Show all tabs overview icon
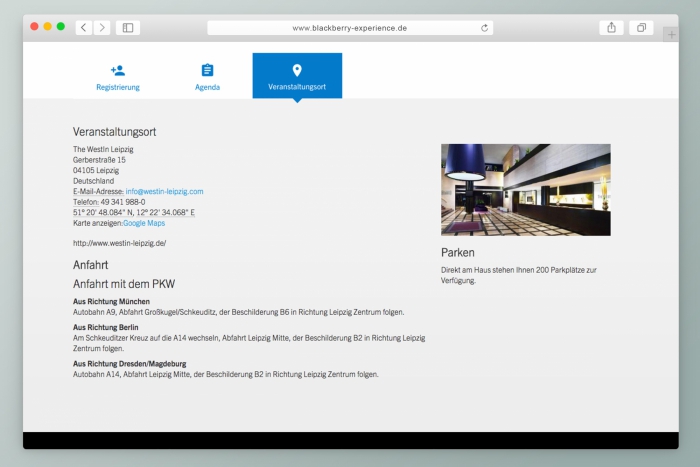This screenshot has height=467, width=700. pyautogui.click(x=641, y=28)
